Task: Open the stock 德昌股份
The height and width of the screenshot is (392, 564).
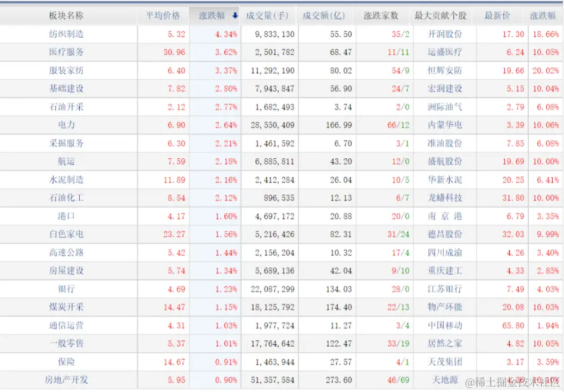Action: tap(444, 234)
